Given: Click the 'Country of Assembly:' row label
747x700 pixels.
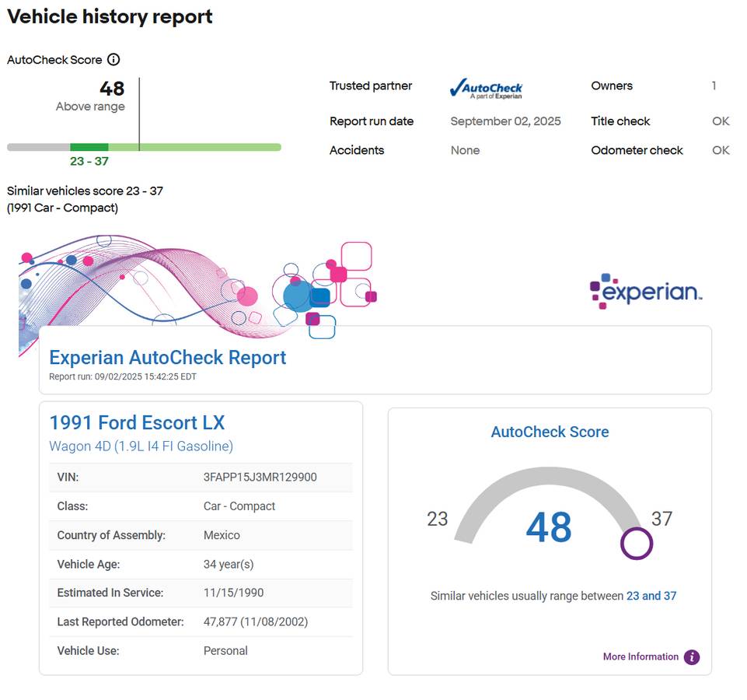Looking at the screenshot, I should (x=111, y=535).
